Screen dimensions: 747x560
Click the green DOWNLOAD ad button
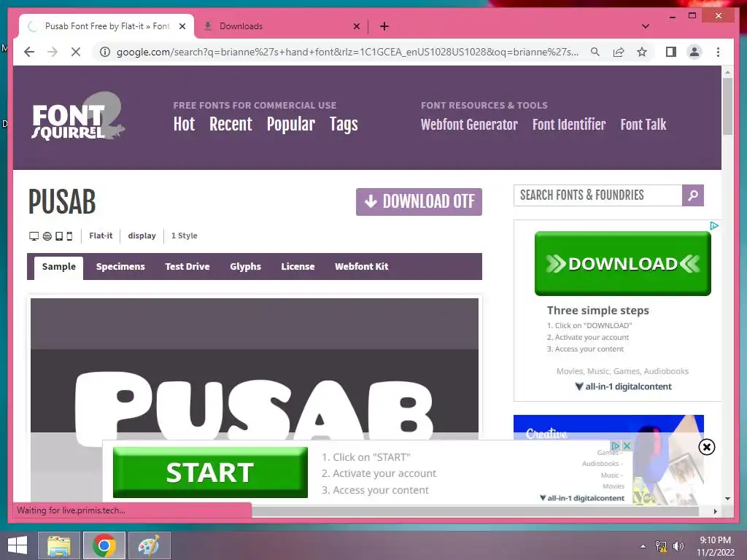[623, 263]
